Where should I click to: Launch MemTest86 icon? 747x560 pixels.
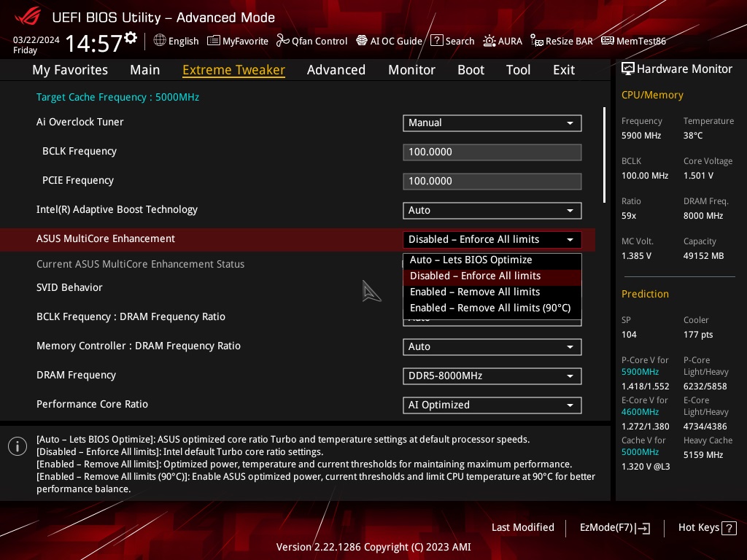608,41
